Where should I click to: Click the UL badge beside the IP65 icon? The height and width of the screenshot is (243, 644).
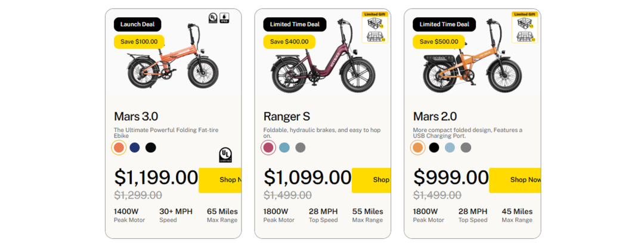pyautogui.click(x=213, y=18)
